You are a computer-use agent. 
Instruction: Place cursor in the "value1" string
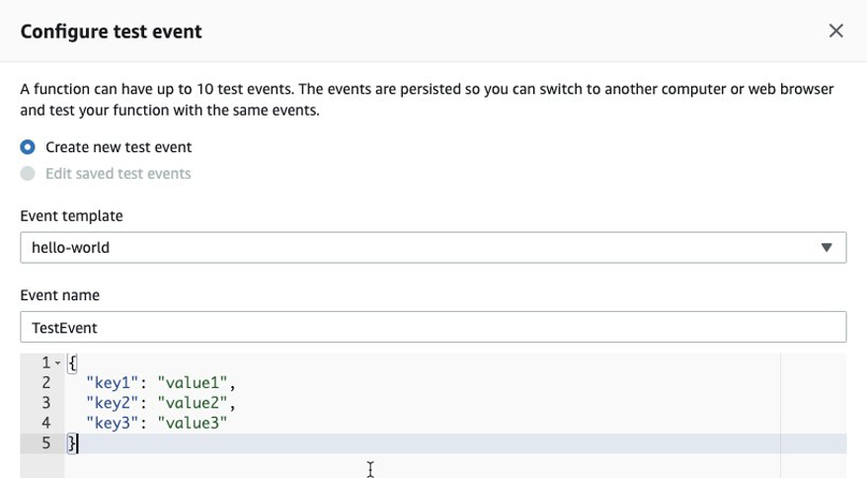pyautogui.click(x=196, y=383)
